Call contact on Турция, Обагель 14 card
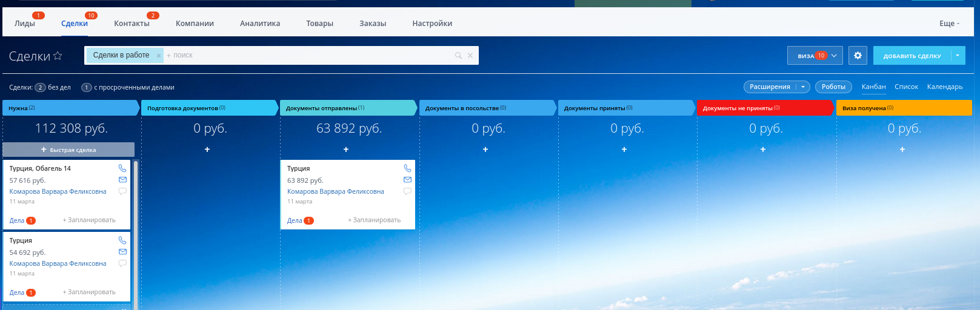 pos(122,168)
